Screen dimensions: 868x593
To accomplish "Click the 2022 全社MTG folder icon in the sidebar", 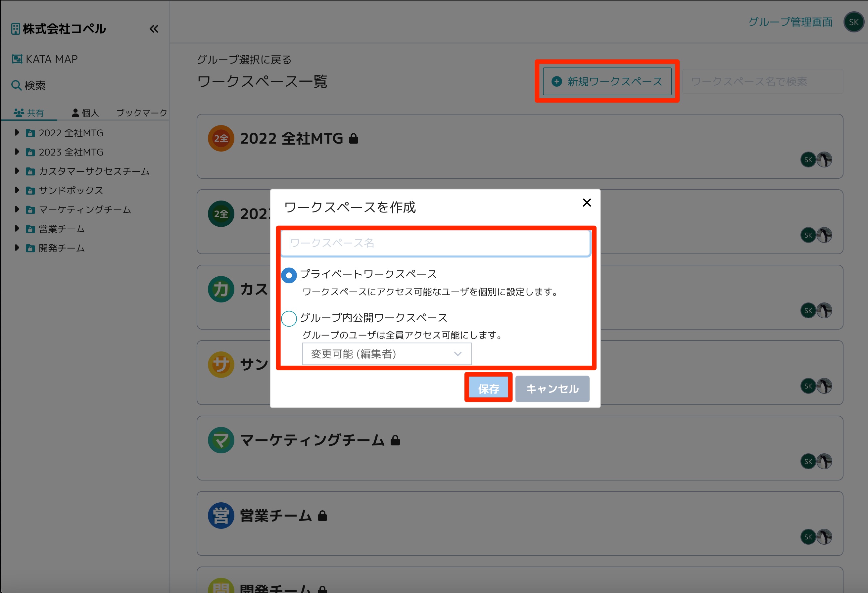I will click(x=30, y=133).
